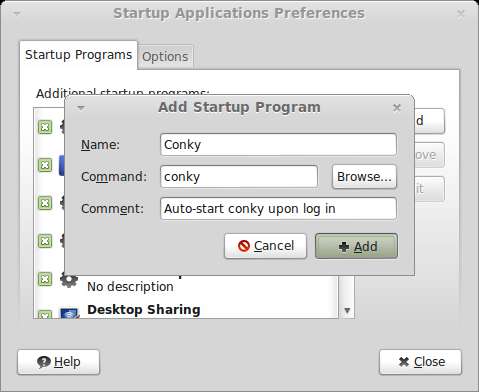479x392 pixels.
Task: Click the Command field containing conky
Action: pos(239,177)
